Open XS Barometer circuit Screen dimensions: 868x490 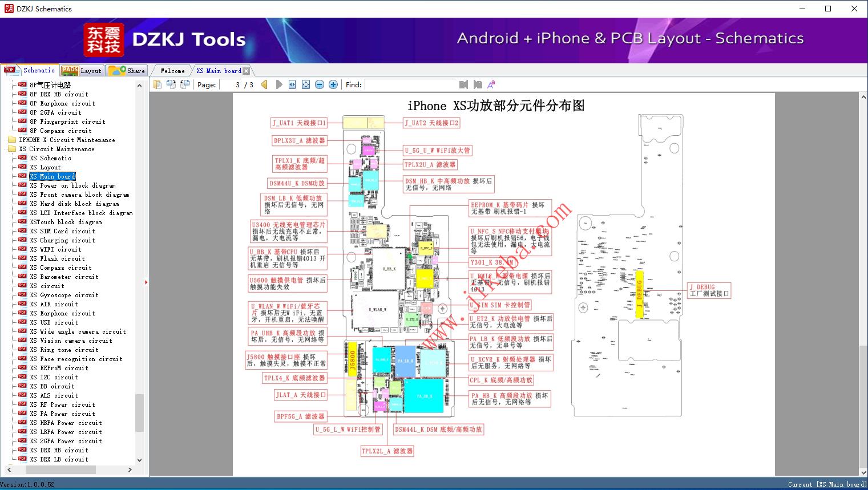64,277
